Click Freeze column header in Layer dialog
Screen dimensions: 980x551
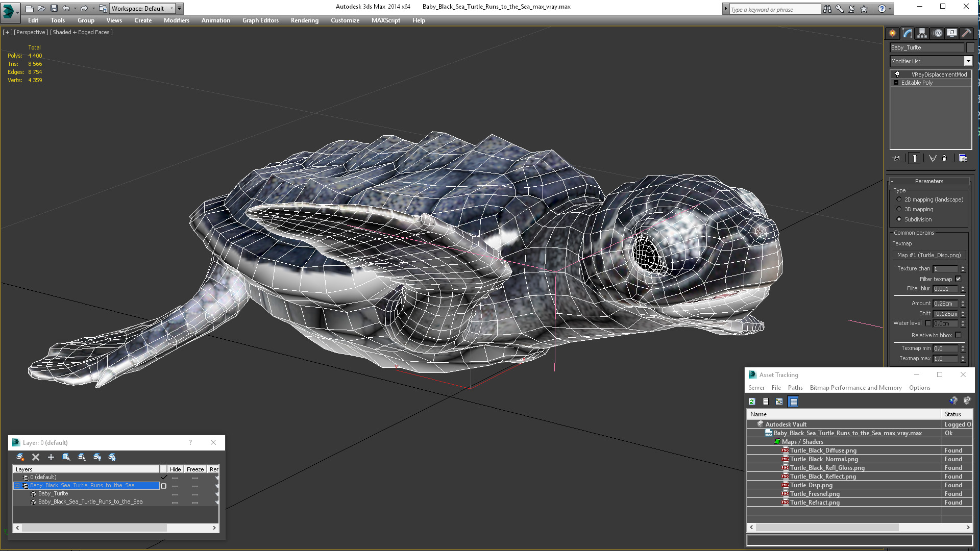coord(195,469)
